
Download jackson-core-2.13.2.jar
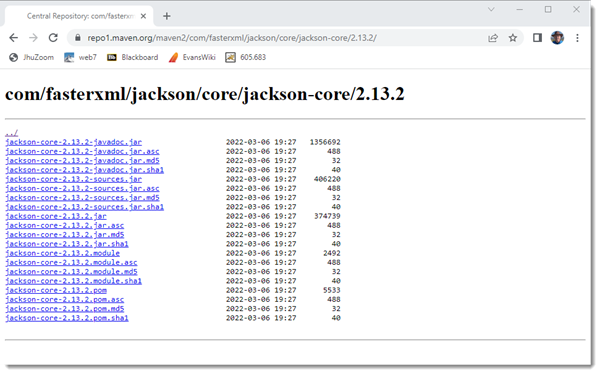click(56, 216)
